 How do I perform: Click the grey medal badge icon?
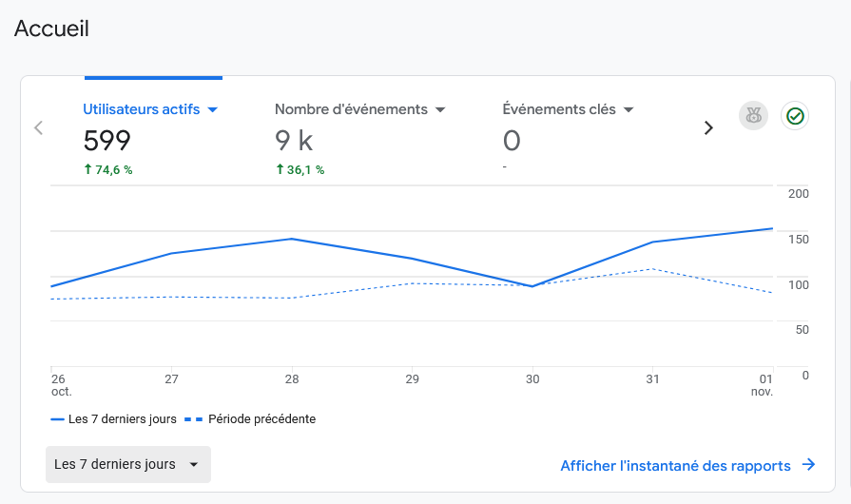click(753, 116)
